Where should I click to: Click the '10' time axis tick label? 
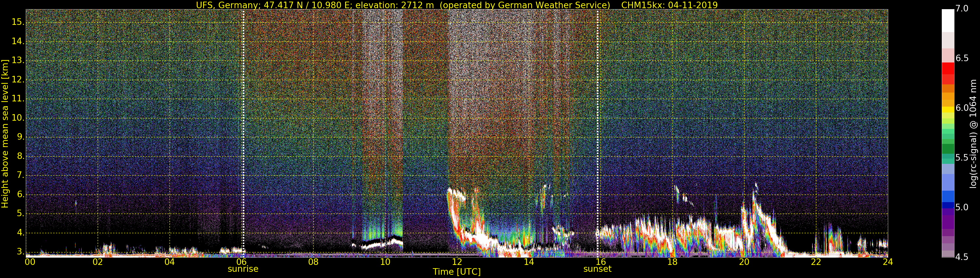coord(385,262)
